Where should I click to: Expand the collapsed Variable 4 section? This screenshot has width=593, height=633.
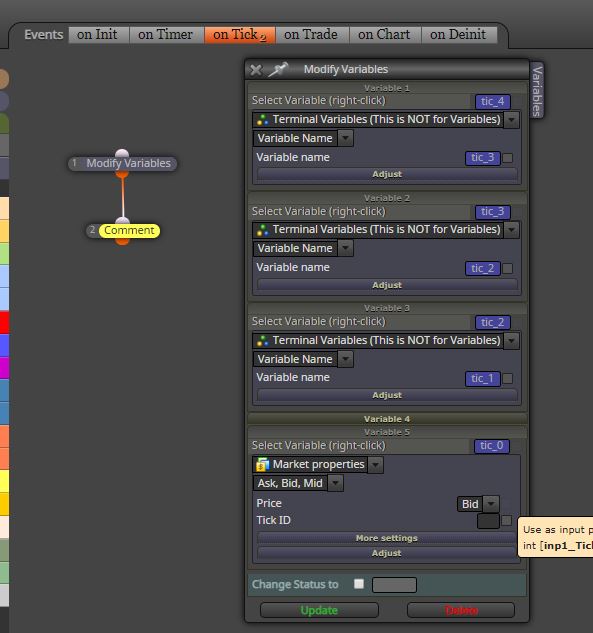(387, 419)
